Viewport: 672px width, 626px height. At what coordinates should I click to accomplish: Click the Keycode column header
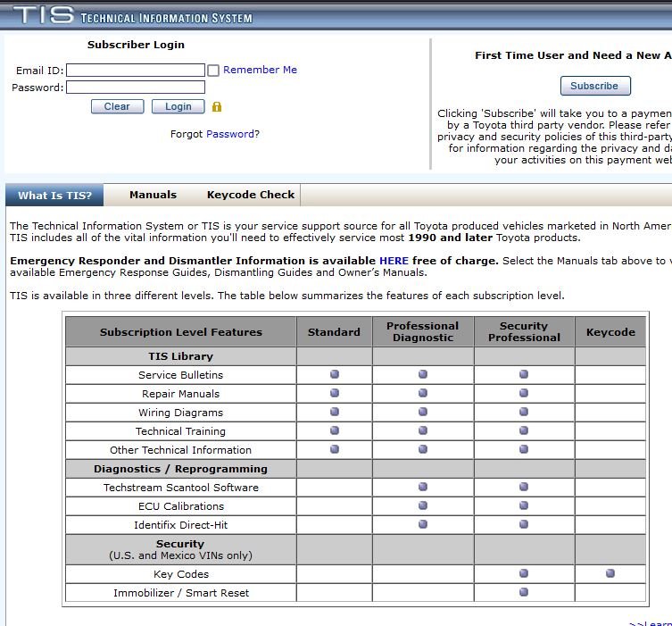pos(610,332)
